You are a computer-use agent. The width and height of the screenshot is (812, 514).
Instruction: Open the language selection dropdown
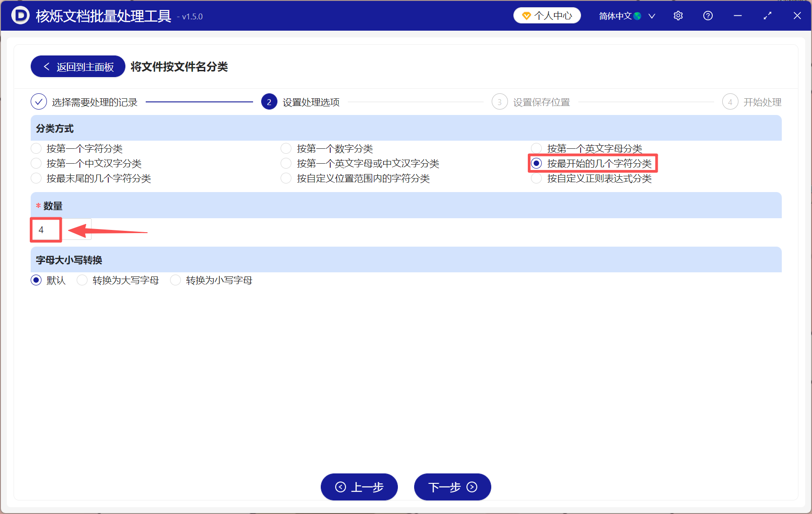[651, 15]
